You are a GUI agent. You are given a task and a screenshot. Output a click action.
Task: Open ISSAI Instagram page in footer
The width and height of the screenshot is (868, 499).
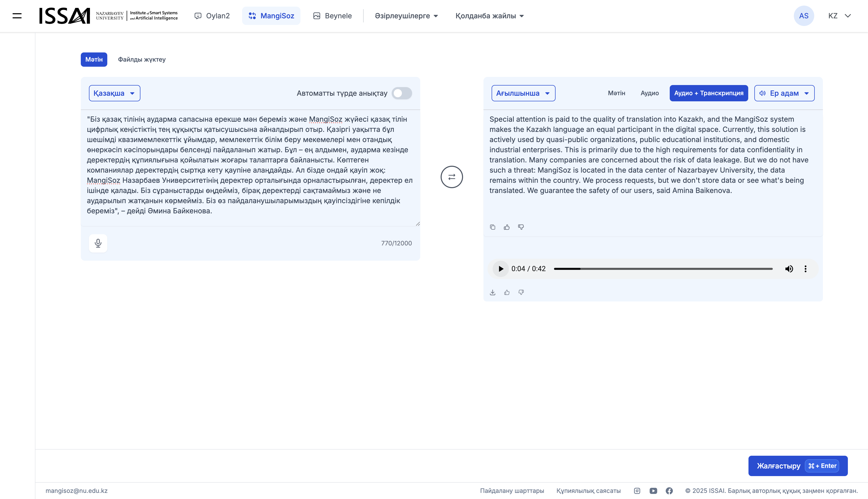637,491
